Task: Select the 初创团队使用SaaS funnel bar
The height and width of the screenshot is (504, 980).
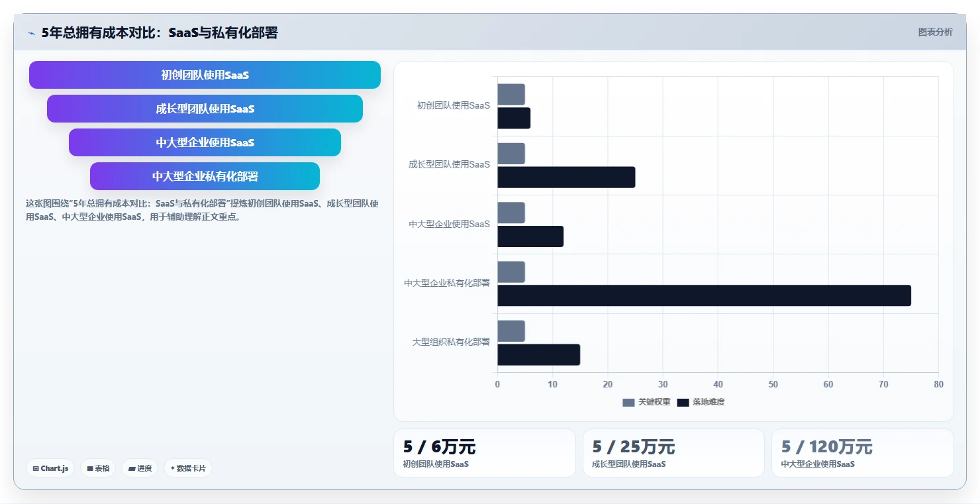Action: tap(205, 75)
